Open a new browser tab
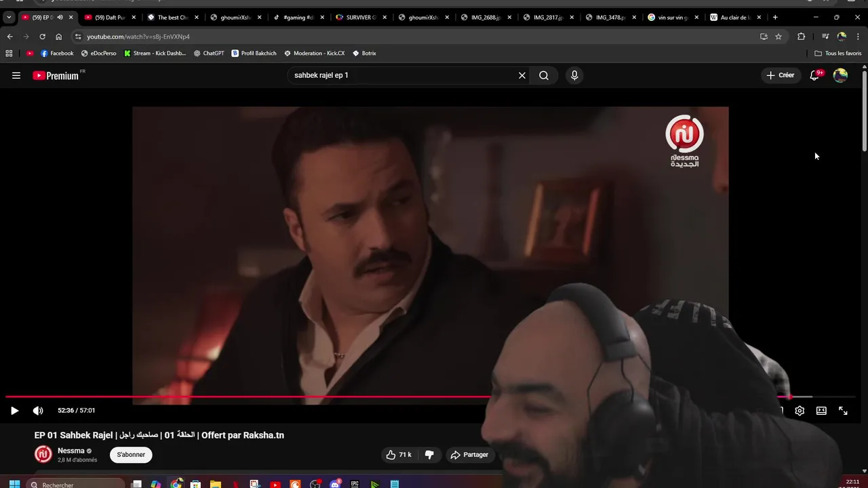 point(775,18)
